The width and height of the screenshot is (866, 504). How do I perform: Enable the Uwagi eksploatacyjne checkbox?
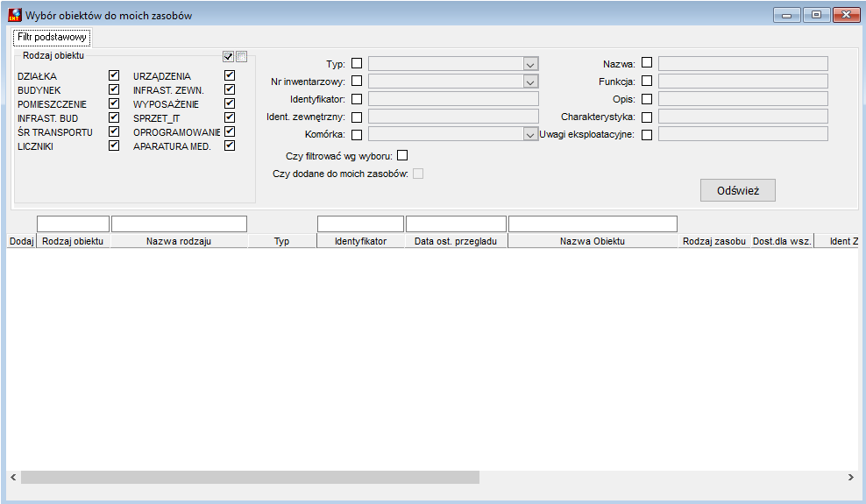[647, 134]
